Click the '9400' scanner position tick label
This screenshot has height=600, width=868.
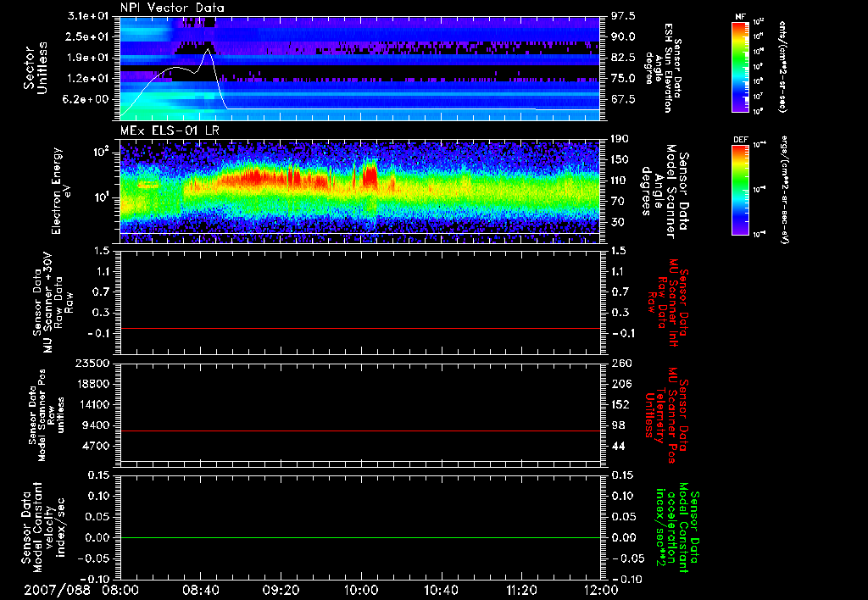96,425
